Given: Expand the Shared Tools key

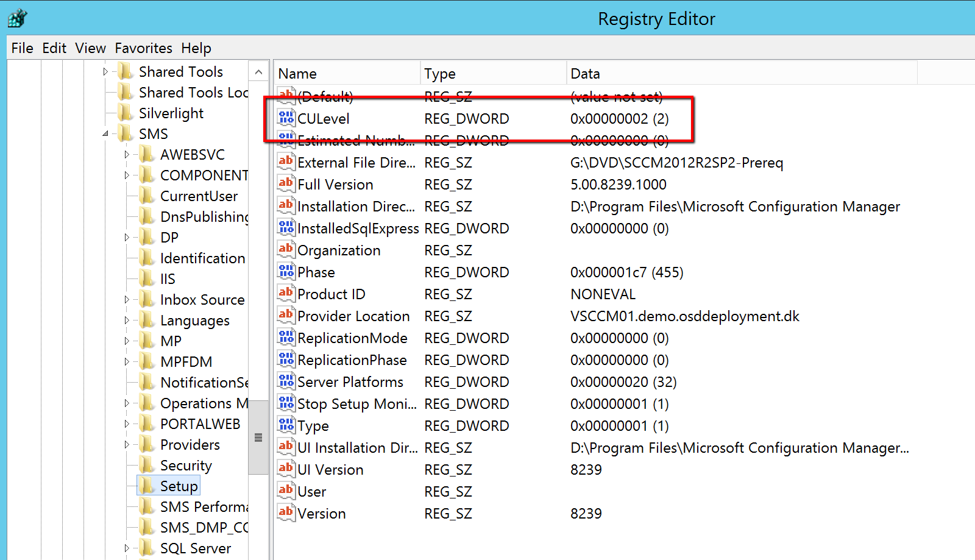Looking at the screenshot, I should click(105, 72).
